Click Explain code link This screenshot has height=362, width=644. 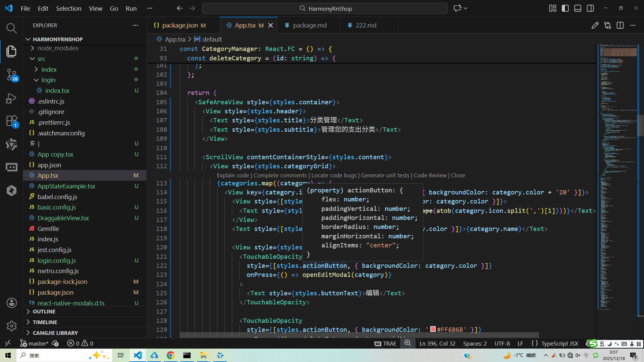point(233,175)
